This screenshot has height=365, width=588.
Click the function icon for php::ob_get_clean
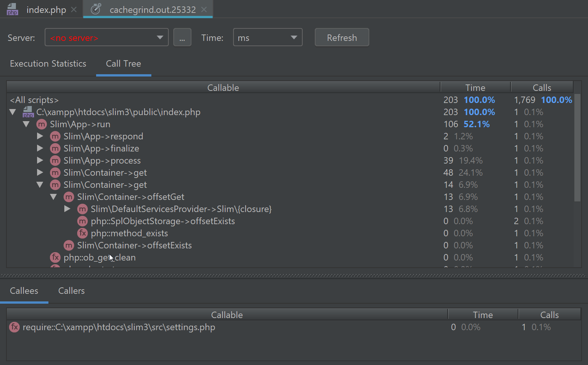(x=55, y=257)
